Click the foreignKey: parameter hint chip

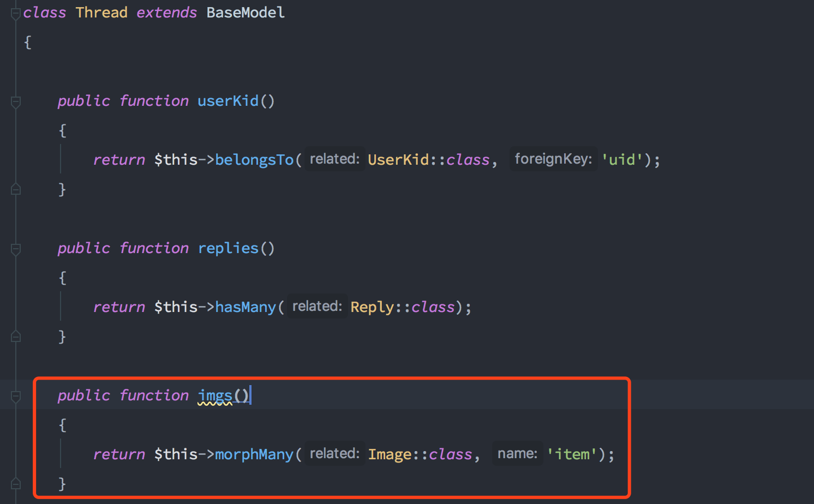pyautogui.click(x=553, y=159)
